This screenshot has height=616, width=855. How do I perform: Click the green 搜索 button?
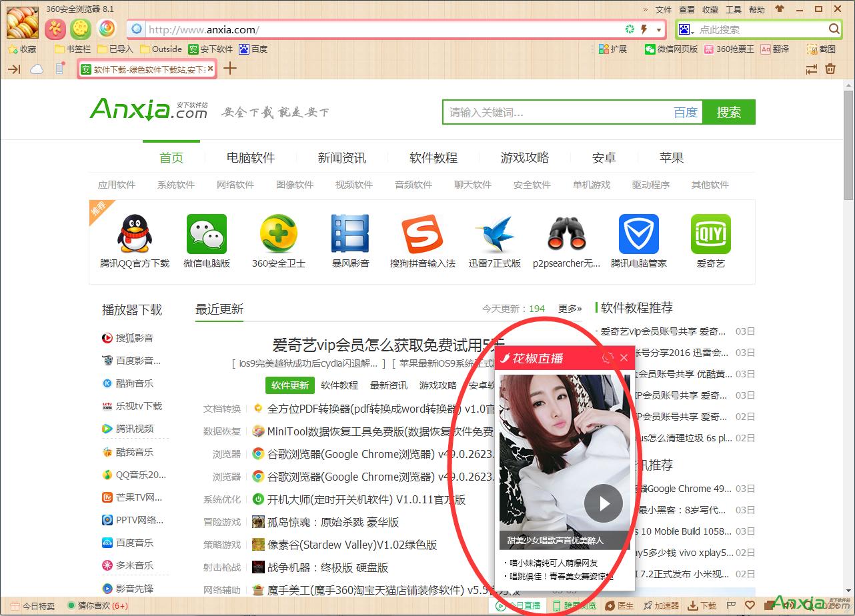(x=729, y=113)
